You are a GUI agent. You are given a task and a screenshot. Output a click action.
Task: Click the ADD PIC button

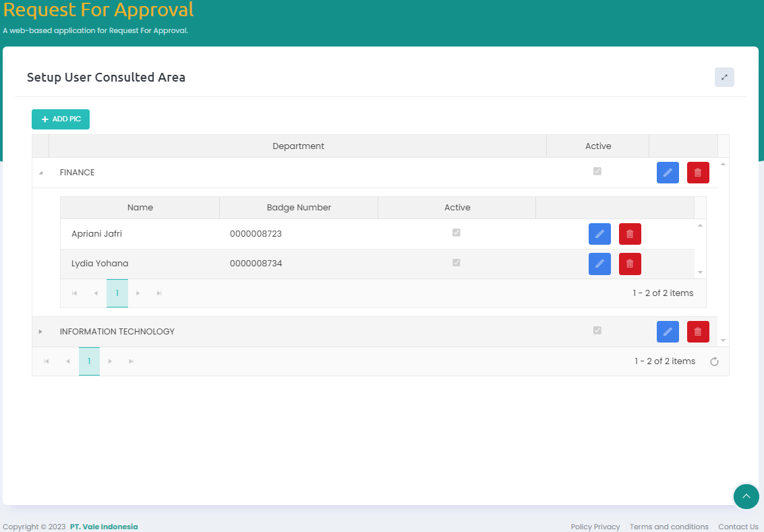[x=61, y=119]
